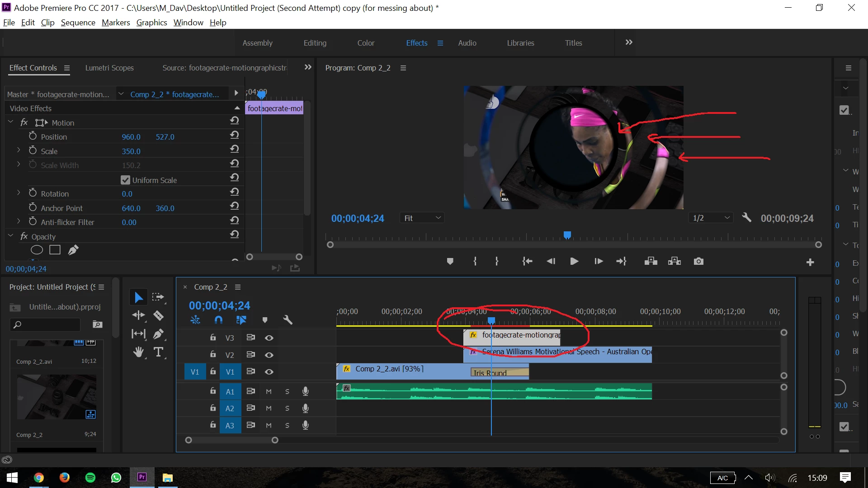Select the Hand tool
868x488 pixels.
coord(138,352)
